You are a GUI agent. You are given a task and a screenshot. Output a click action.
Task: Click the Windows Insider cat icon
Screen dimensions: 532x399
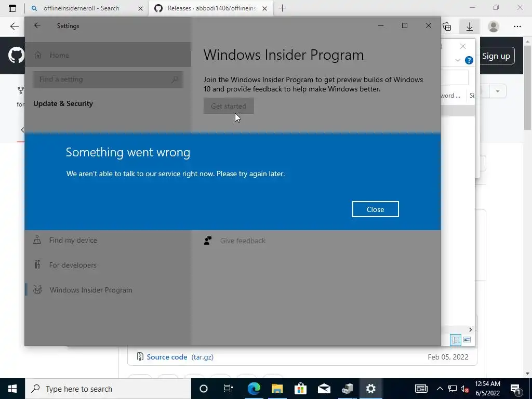coord(37,290)
